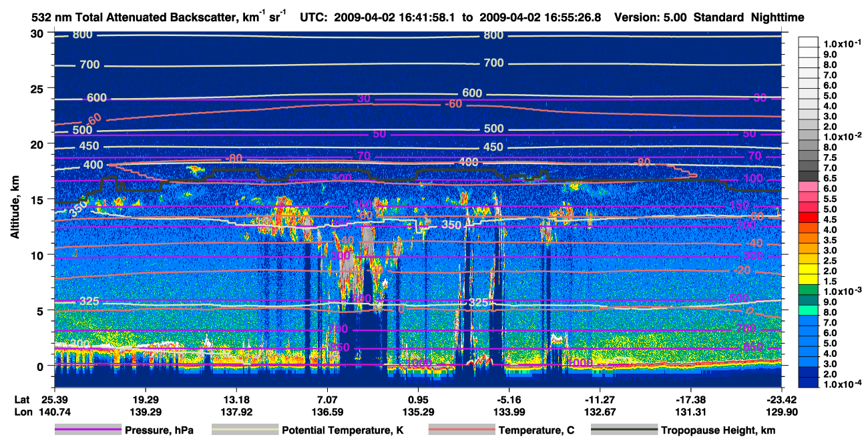Viewport: 868px width, 445px height.
Task: Click latitude value '-11.27'
Action: [x=600, y=399]
